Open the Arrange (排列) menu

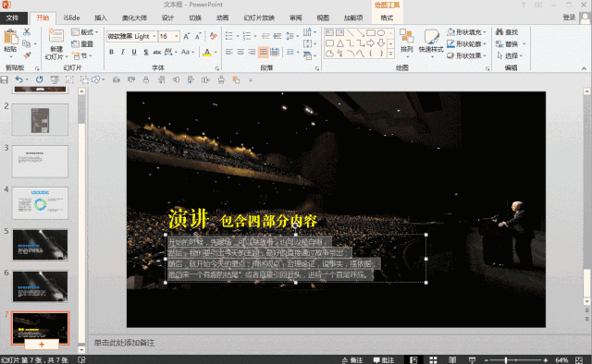tap(407, 42)
